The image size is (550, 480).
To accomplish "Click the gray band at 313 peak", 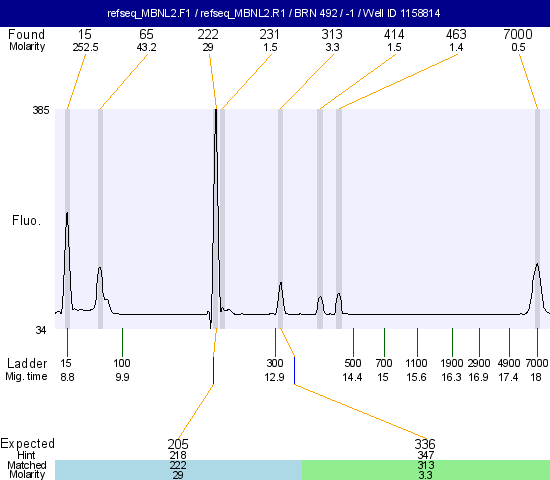I will (281, 219).
